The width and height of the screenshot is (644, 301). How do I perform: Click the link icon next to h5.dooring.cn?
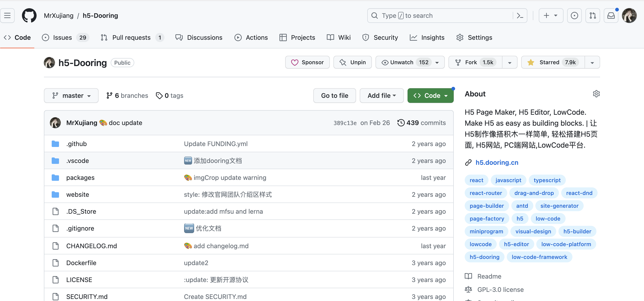[x=468, y=163]
